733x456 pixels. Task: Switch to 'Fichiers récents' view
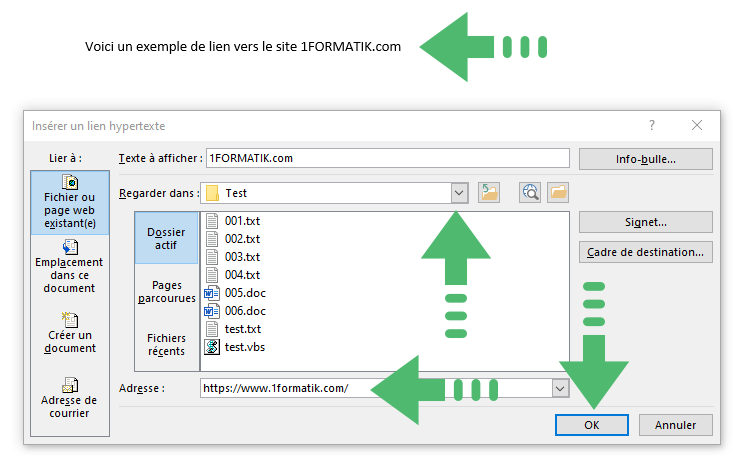[x=166, y=344]
